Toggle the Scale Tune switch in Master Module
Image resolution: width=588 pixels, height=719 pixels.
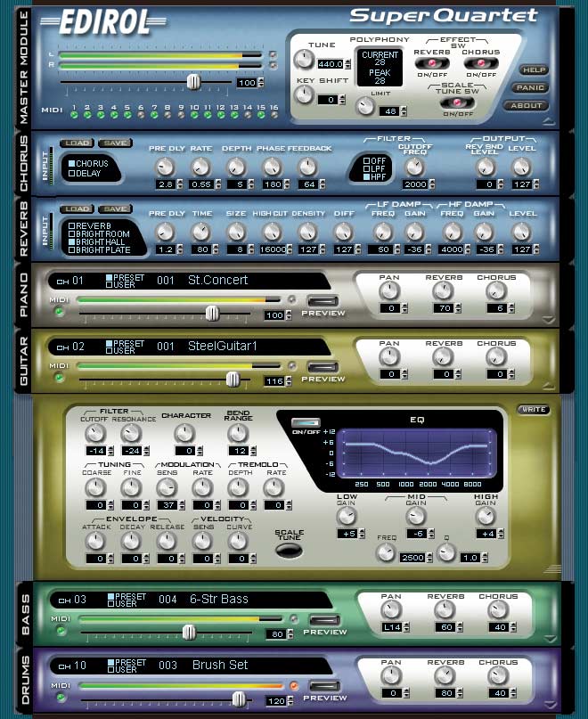[x=457, y=102]
